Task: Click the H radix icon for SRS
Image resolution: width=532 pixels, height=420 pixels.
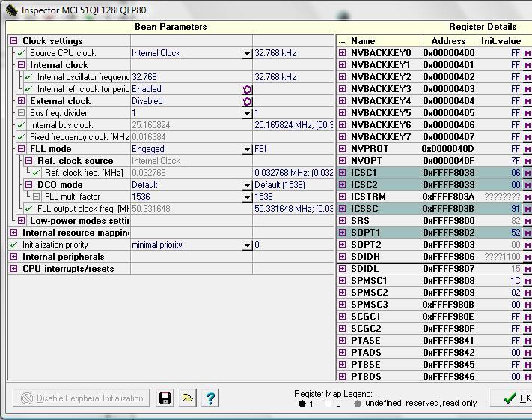Action: 528,221
